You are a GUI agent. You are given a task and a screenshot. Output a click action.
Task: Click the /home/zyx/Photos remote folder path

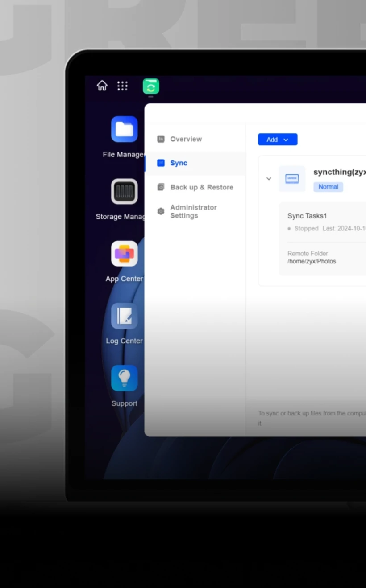(x=312, y=262)
